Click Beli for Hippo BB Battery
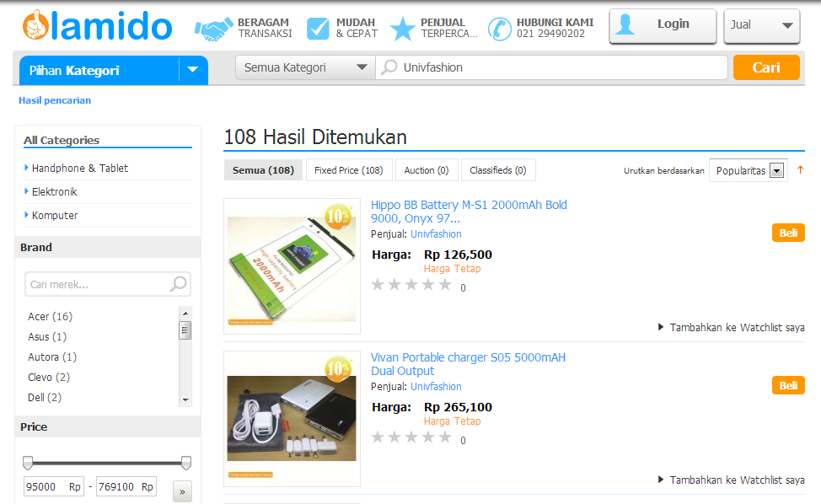Image resolution: width=821 pixels, height=504 pixels. pyautogui.click(x=788, y=233)
